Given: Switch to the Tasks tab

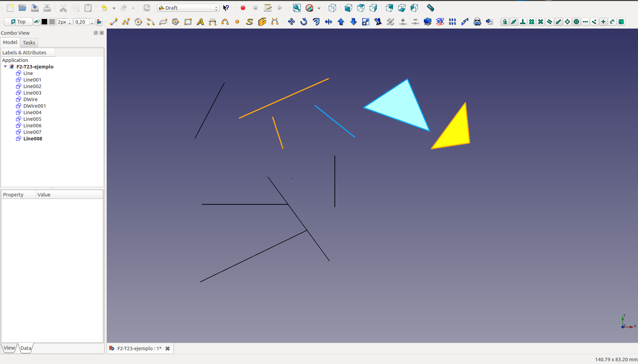Looking at the screenshot, I should [29, 43].
